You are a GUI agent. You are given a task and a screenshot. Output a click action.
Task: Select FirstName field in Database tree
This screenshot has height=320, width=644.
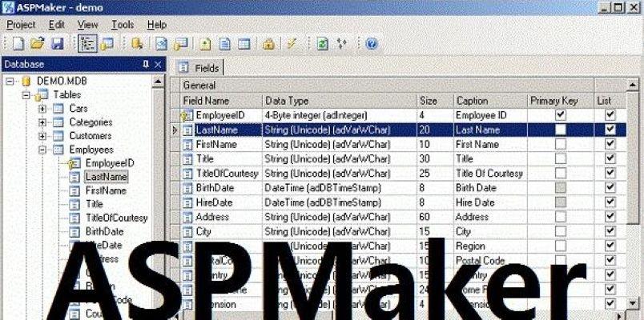point(106,190)
